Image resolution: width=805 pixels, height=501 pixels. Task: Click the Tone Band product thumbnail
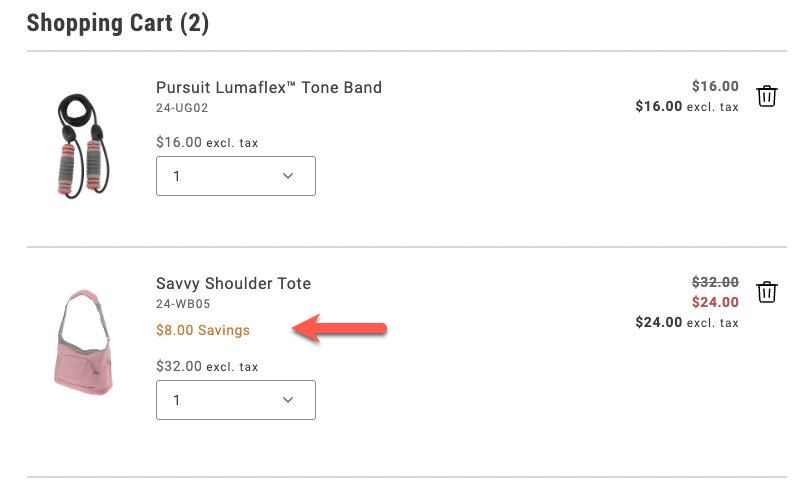(x=81, y=145)
